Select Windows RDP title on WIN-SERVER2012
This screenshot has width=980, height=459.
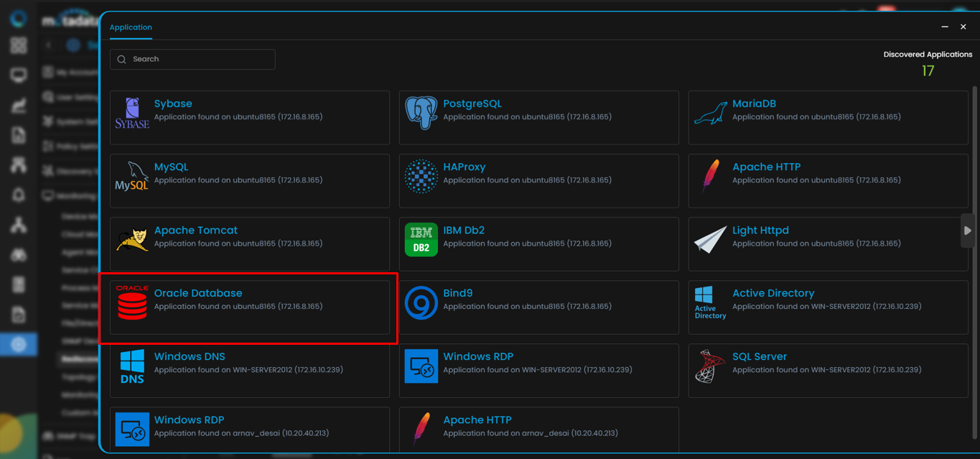pos(478,356)
